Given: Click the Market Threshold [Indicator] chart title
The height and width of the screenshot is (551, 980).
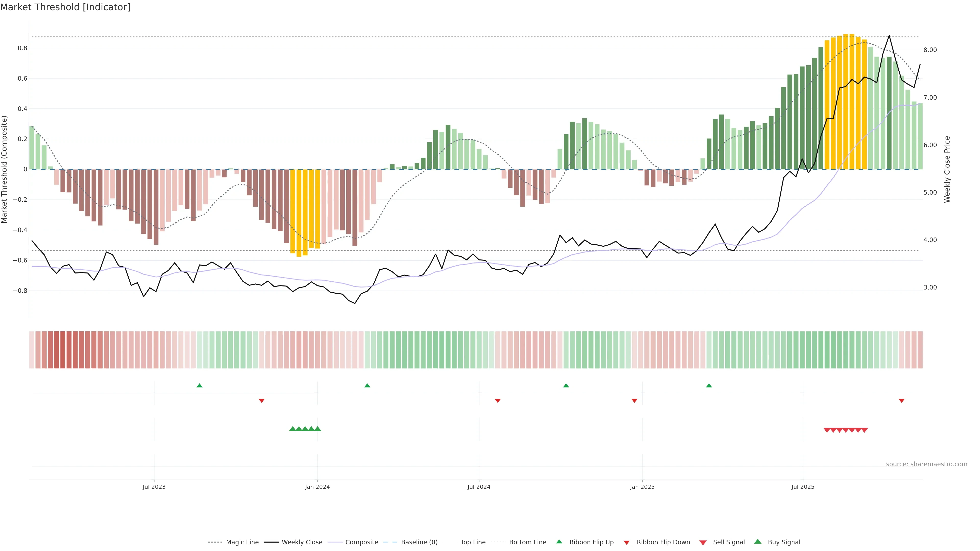Looking at the screenshot, I should [65, 7].
